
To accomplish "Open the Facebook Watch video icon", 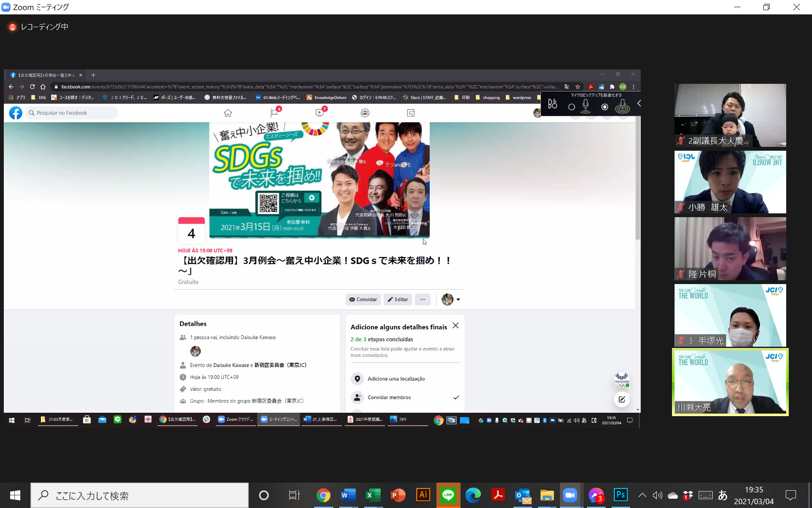I will click(x=320, y=113).
